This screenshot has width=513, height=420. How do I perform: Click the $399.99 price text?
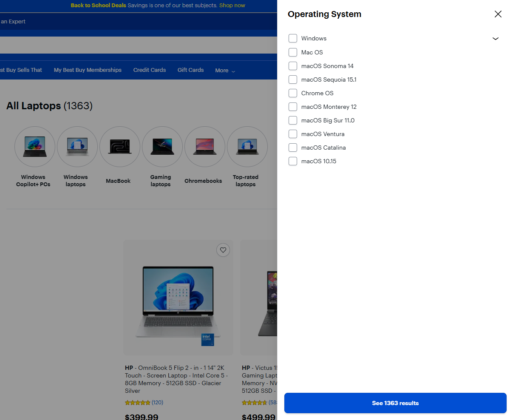tap(142, 417)
